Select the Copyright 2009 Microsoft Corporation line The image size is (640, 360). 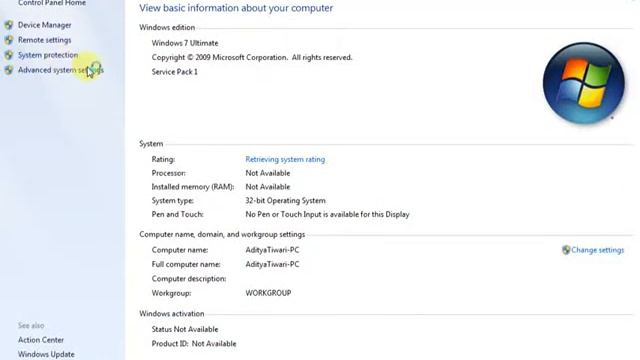coord(252,58)
